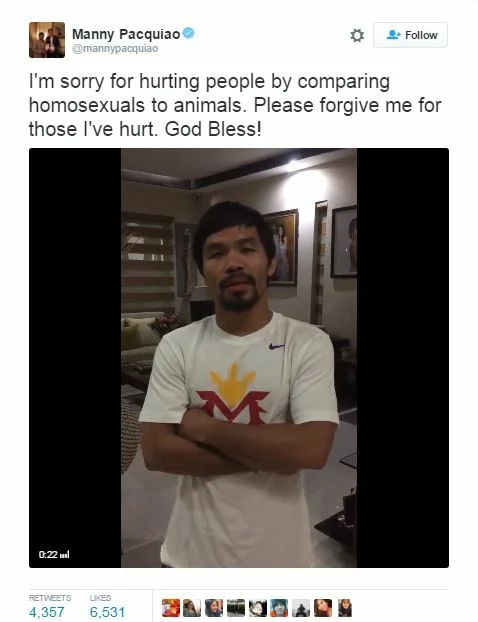This screenshot has height=622, width=478.
Task: Click the 0:22 video duration indicator
Action: coord(54,555)
